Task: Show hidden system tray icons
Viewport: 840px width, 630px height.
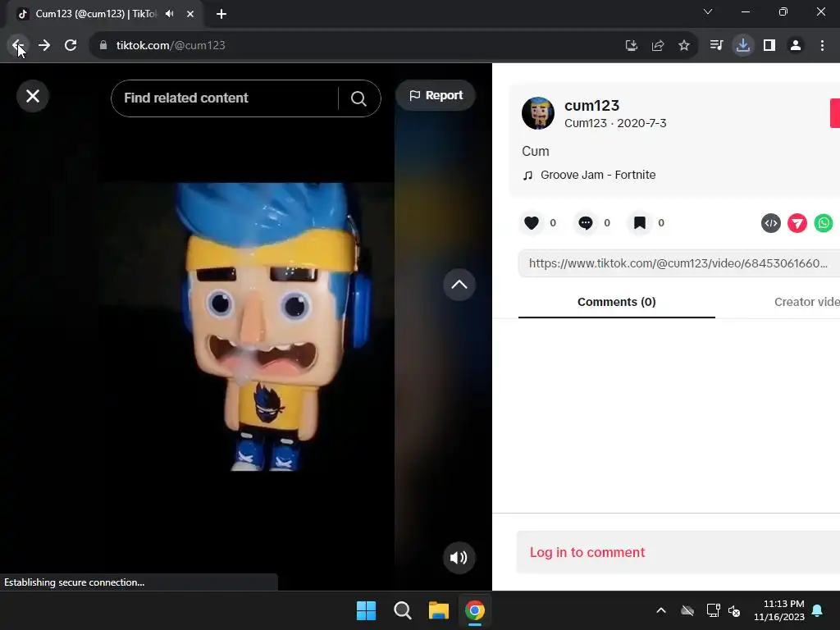Action: click(x=661, y=610)
